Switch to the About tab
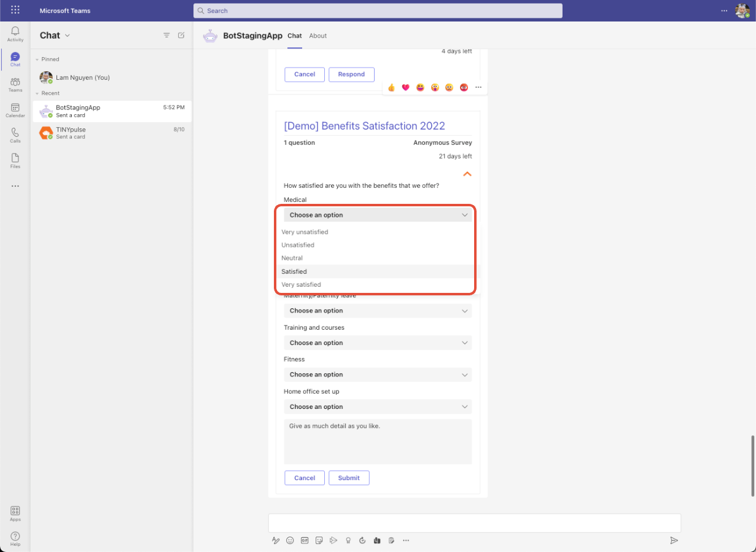Image resolution: width=756 pixels, height=552 pixels. click(x=318, y=36)
